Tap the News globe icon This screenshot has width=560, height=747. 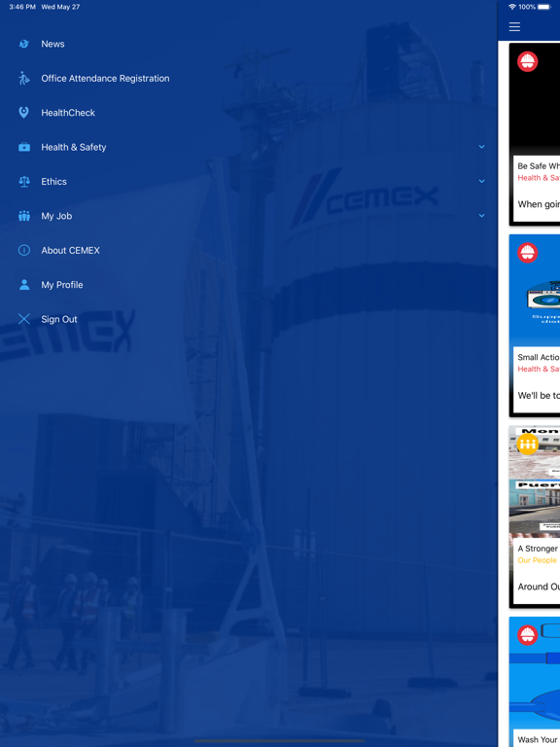(23, 44)
